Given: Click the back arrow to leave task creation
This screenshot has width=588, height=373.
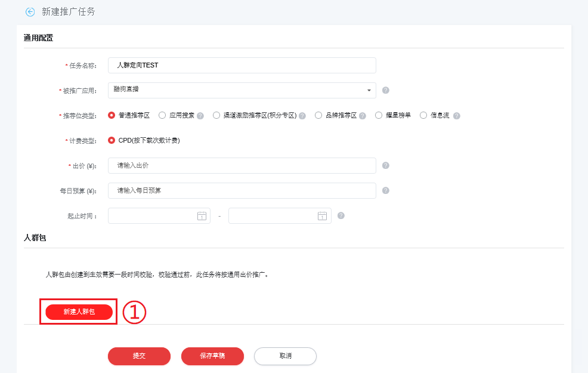Looking at the screenshot, I should [29, 11].
